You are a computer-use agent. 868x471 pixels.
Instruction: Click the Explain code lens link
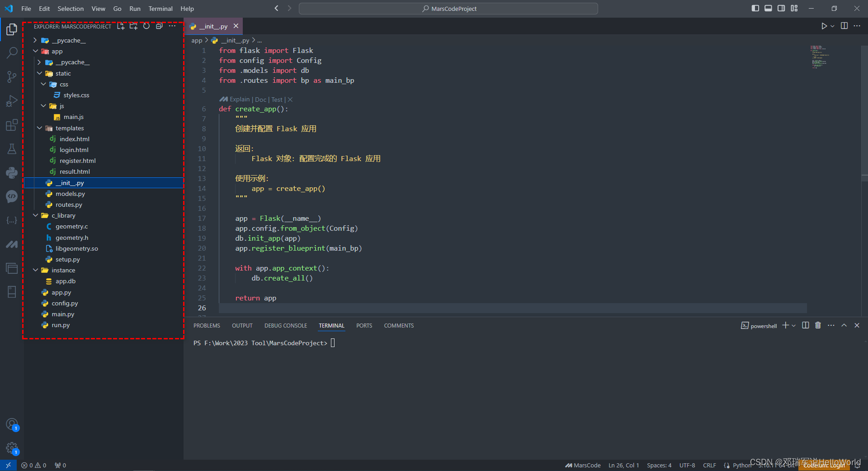click(x=239, y=100)
